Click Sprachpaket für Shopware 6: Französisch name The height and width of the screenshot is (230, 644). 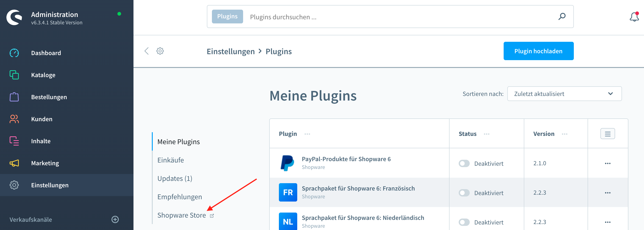(358, 188)
